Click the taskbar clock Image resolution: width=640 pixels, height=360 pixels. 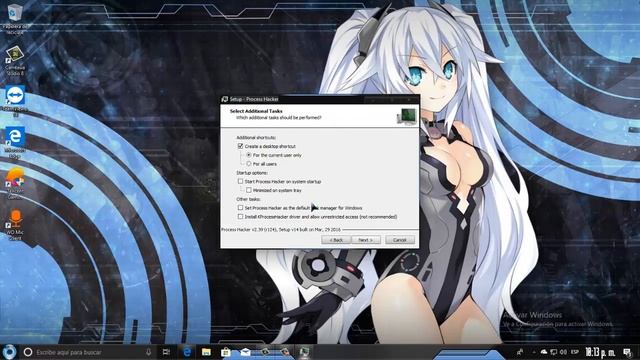[600, 352]
